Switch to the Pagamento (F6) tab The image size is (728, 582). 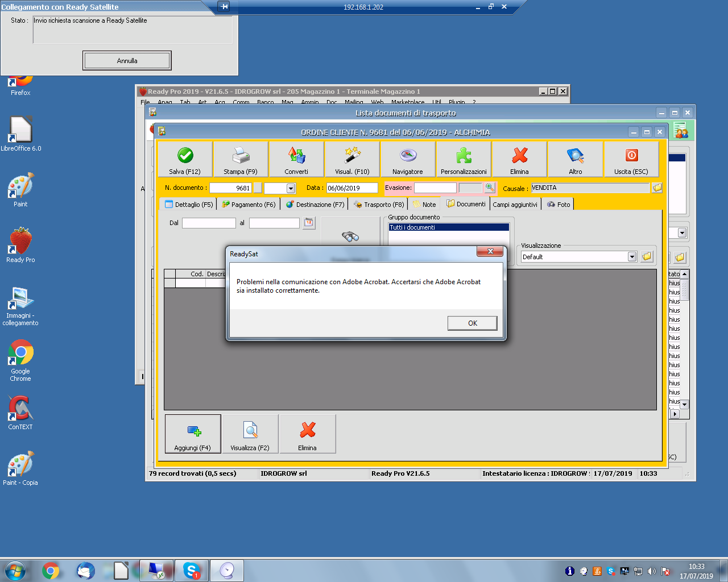(x=249, y=205)
